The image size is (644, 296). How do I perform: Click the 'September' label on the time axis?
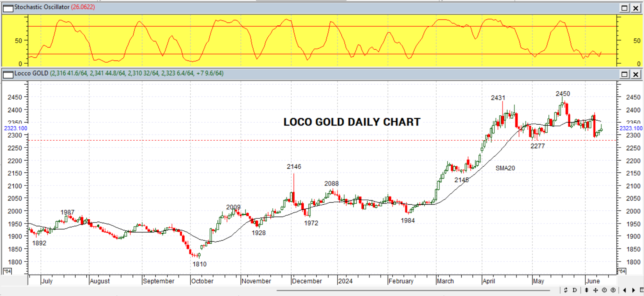[x=159, y=281]
